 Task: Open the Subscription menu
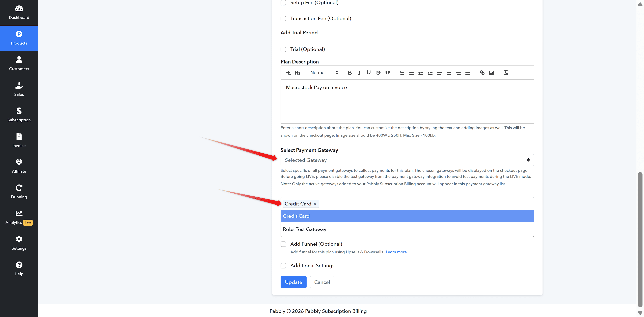19,115
